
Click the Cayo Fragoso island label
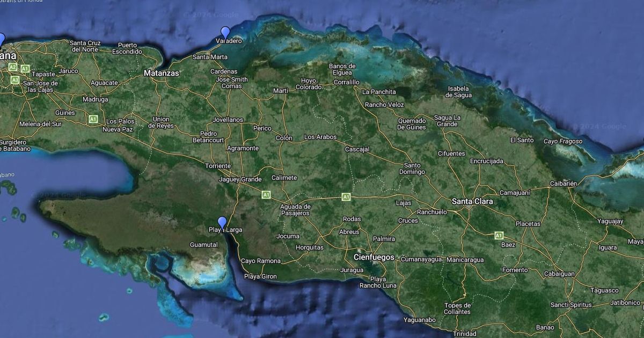tap(562, 141)
